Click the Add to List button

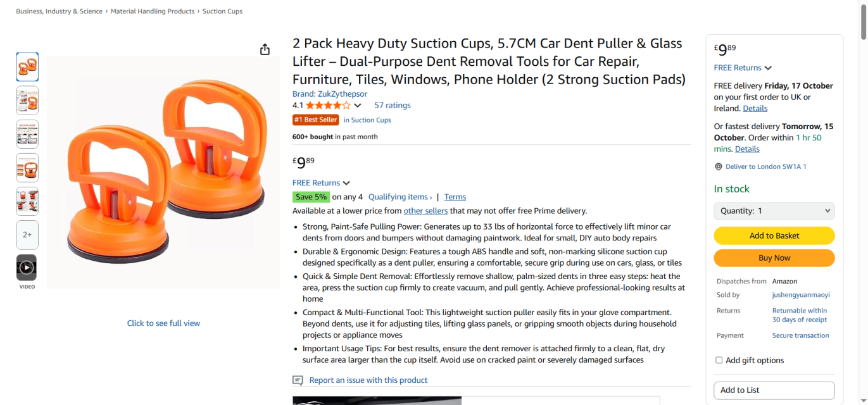point(774,390)
